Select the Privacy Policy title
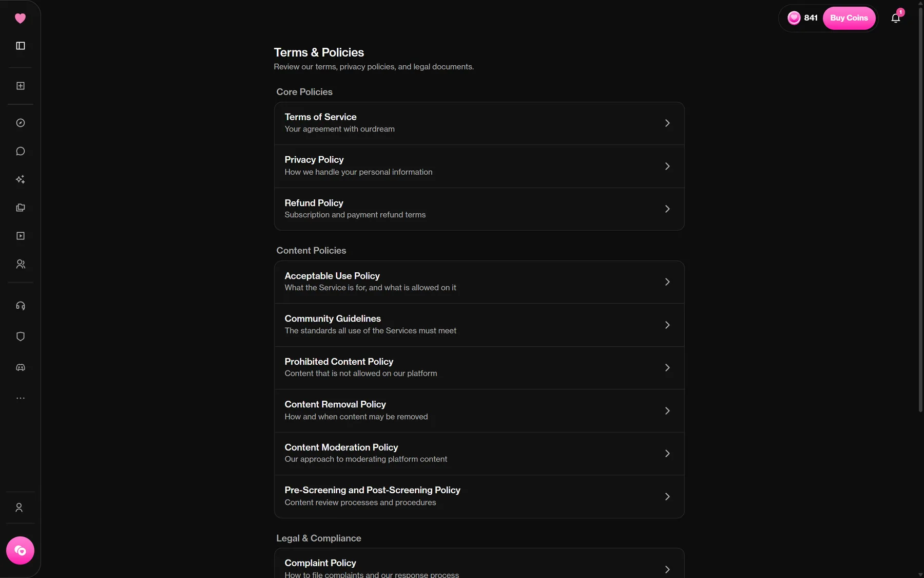This screenshot has width=924, height=578. click(314, 160)
